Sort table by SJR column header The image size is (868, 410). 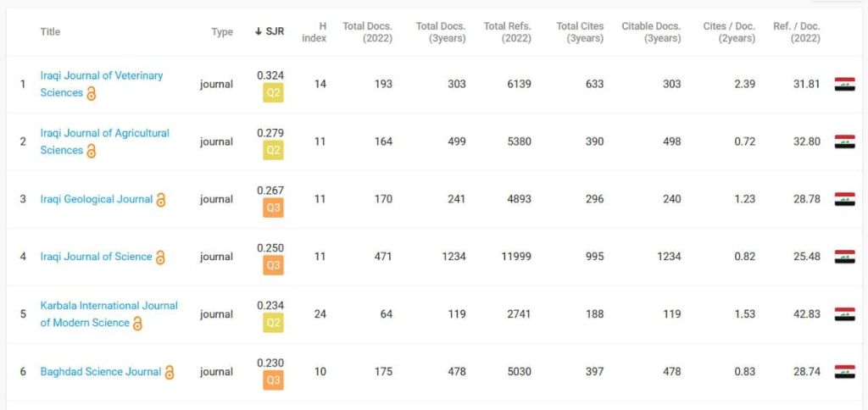coord(270,32)
